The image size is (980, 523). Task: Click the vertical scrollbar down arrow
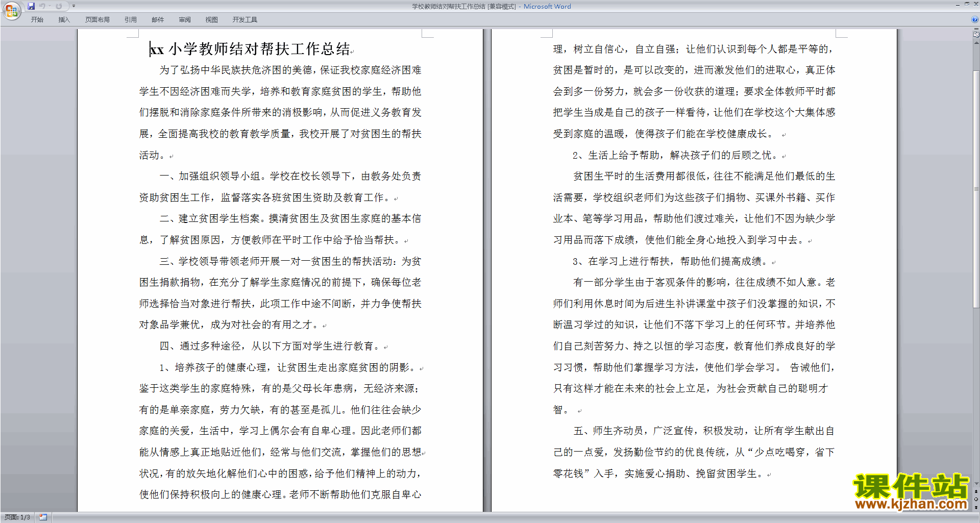click(x=976, y=484)
